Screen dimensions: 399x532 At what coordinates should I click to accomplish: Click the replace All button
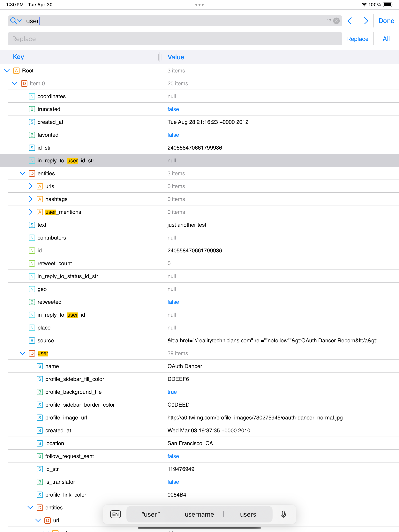[386, 39]
